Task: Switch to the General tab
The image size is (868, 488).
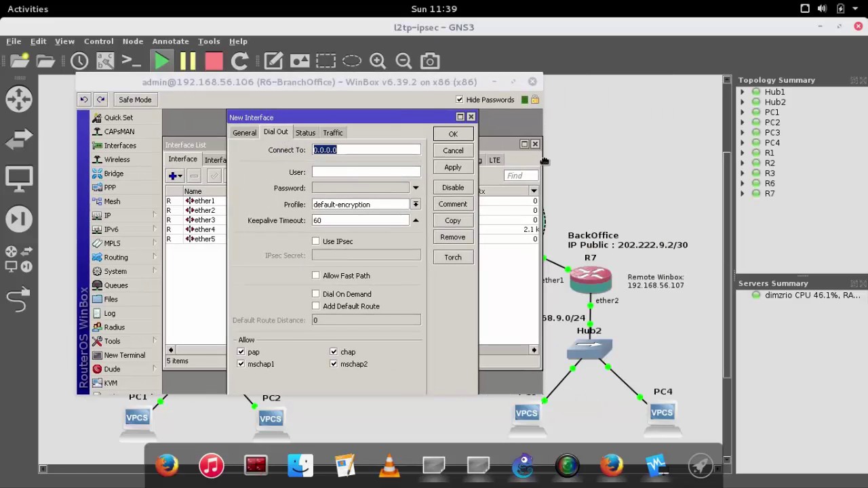Action: [244, 133]
